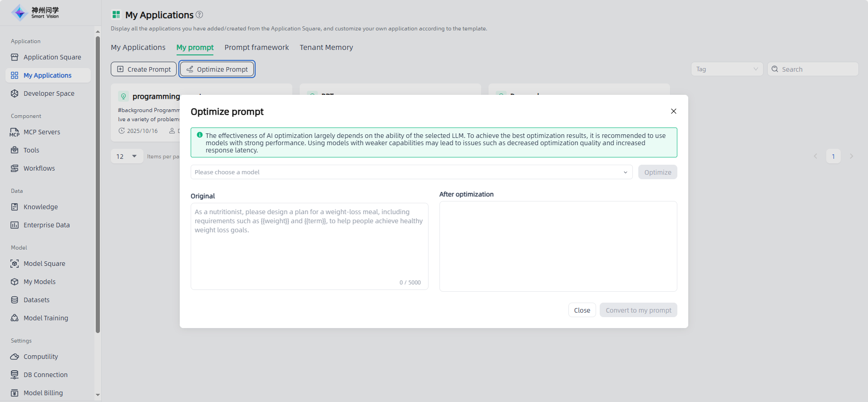Expand the 'Please choose a model' dropdown

411,172
